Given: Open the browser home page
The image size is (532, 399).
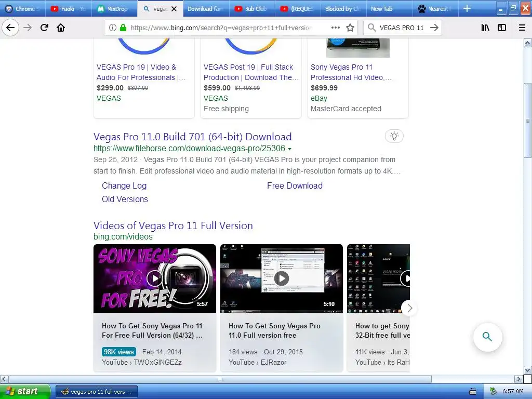Looking at the screenshot, I should tap(61, 28).
